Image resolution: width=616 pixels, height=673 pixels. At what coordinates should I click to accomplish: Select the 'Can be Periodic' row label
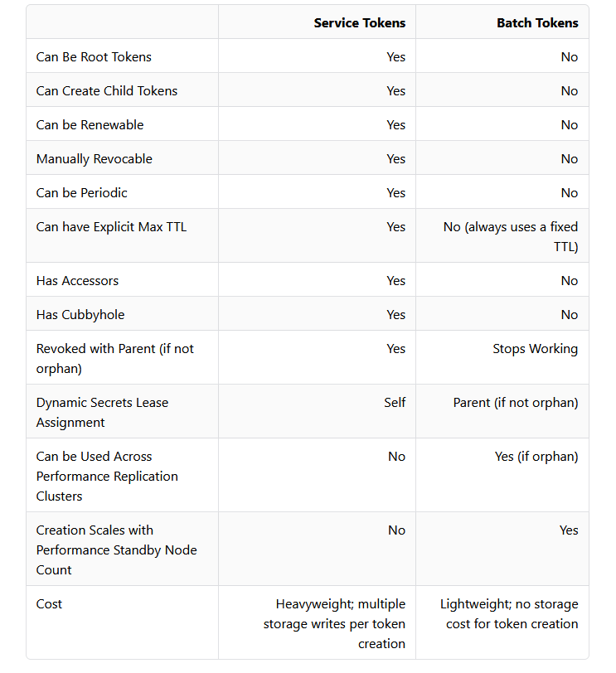click(82, 193)
